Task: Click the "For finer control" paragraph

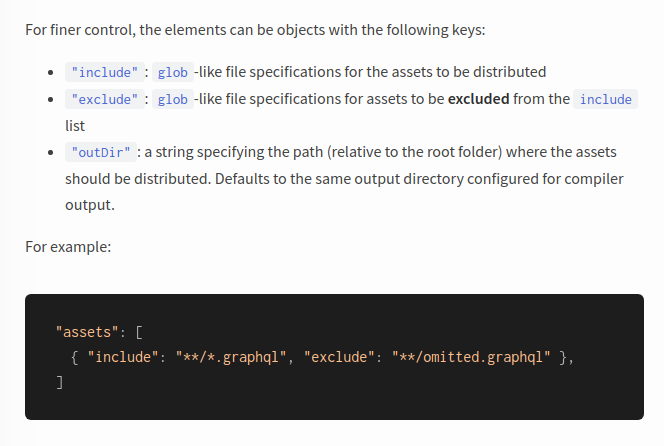Action: click(255, 30)
